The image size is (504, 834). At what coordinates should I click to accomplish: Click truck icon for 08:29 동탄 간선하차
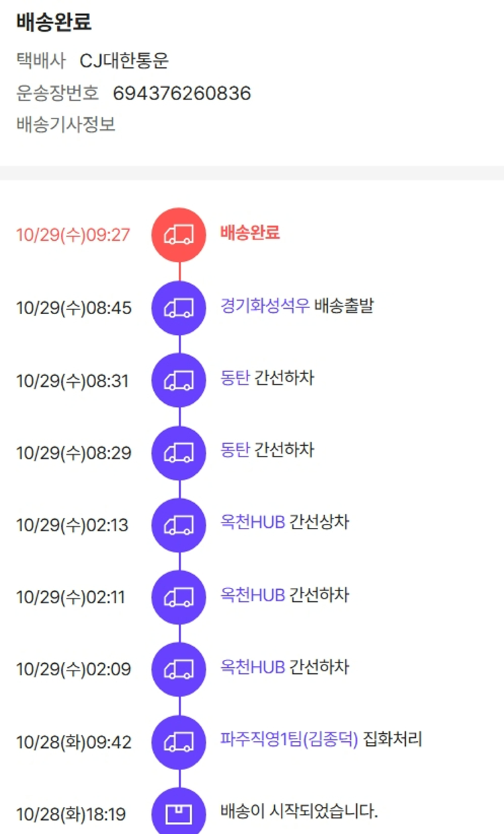tap(179, 453)
